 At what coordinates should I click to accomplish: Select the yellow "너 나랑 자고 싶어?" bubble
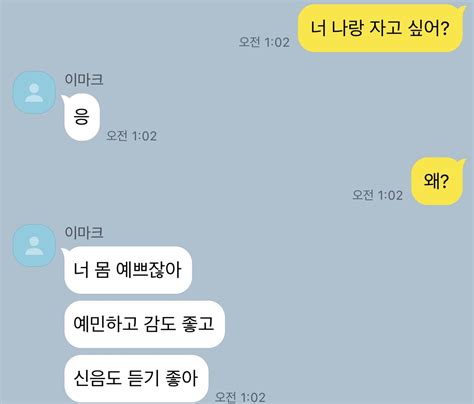pos(380,28)
